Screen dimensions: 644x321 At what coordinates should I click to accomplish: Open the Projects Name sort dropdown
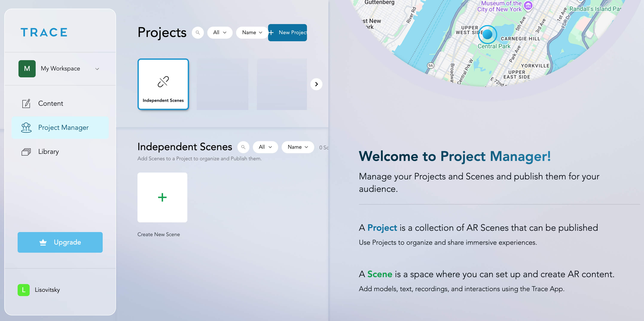[x=252, y=32]
